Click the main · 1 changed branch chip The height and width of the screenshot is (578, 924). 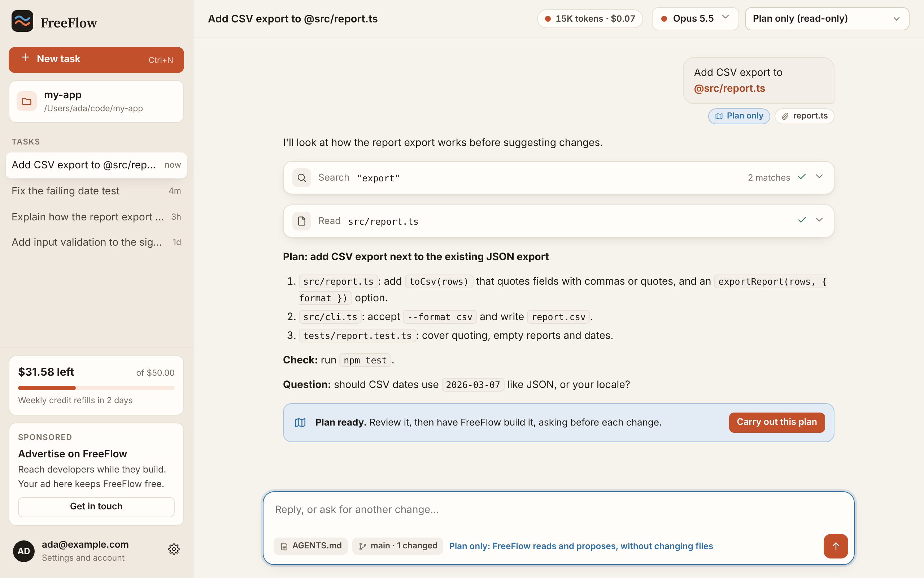coord(397,546)
